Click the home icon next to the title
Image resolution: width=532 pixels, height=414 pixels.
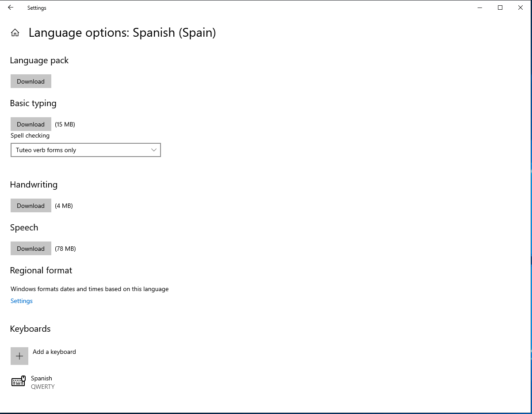15,32
